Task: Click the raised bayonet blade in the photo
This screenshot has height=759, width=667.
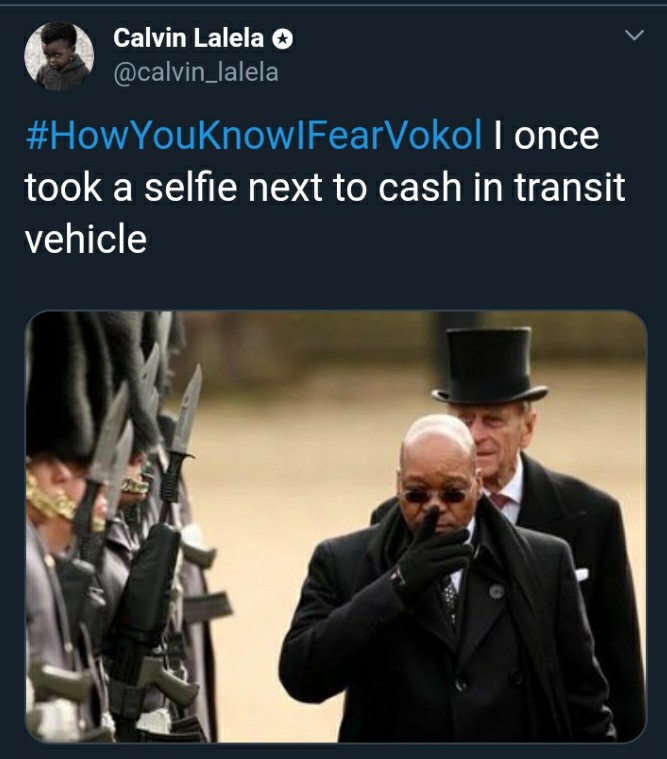Action: point(186,410)
